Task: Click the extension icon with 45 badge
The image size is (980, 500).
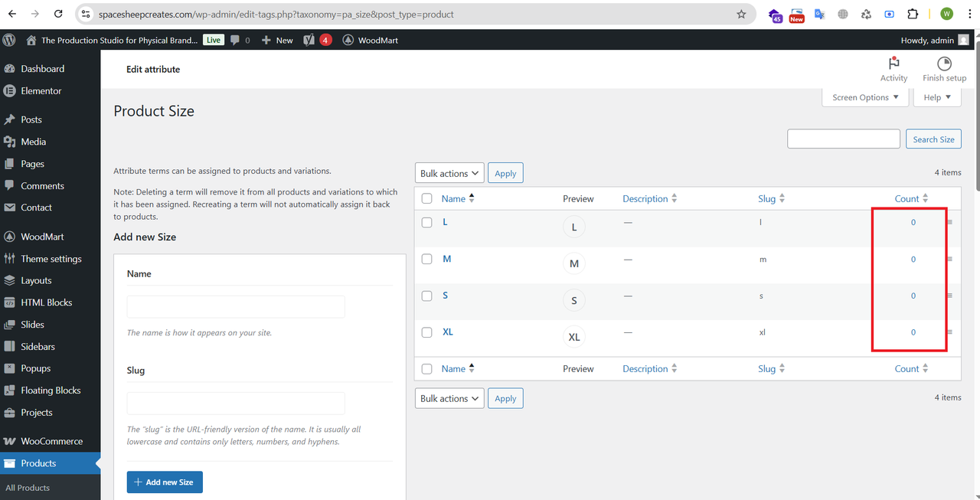Action: (x=776, y=15)
